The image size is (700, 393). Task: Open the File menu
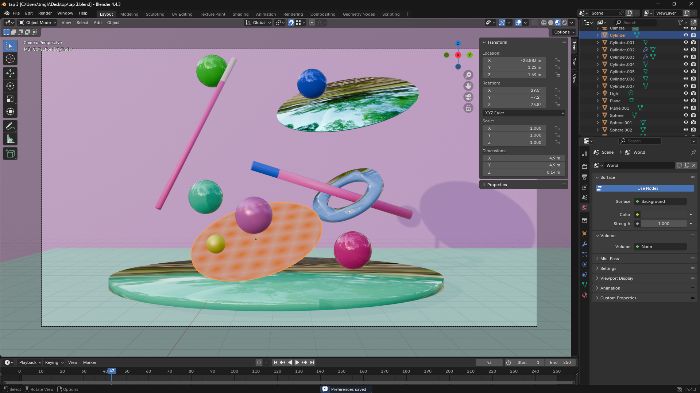click(x=16, y=13)
